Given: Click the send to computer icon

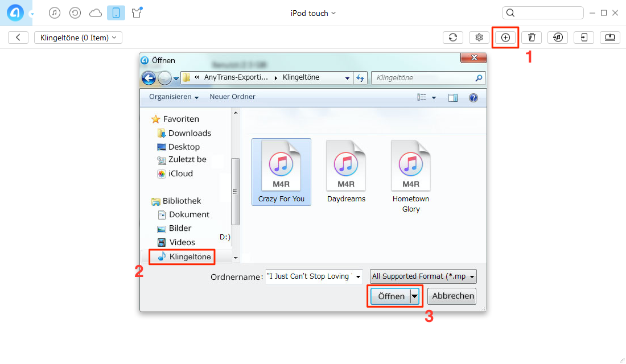Looking at the screenshot, I should 610,38.
